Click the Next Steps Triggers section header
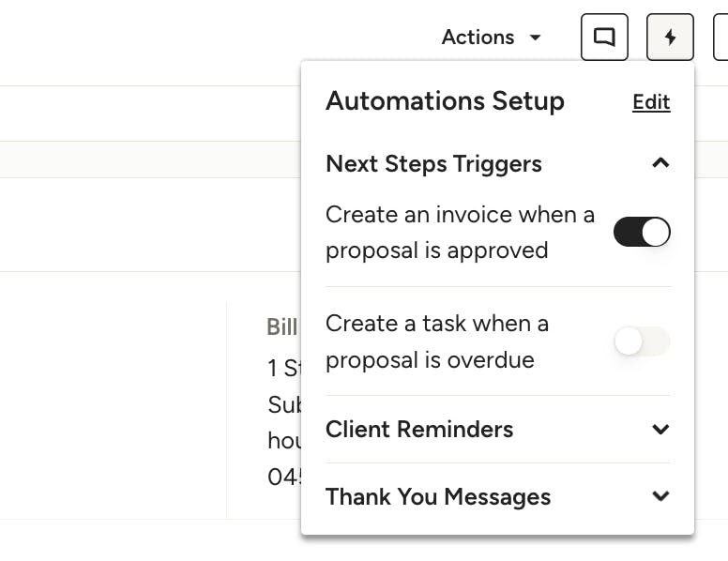 (498, 163)
